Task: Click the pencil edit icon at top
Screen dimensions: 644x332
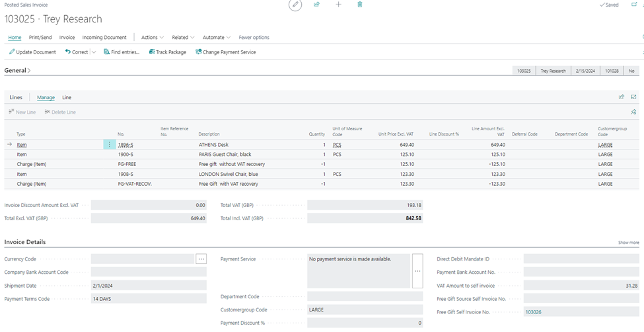Action: 295,5
